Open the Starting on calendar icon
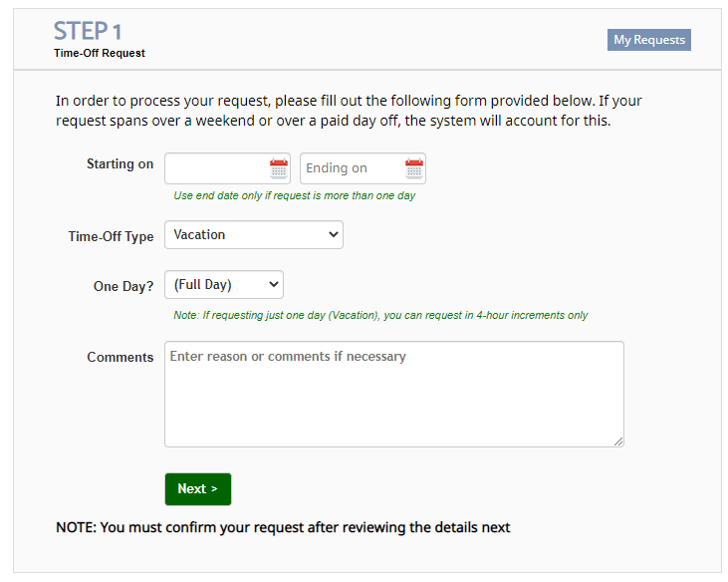 coord(279,168)
